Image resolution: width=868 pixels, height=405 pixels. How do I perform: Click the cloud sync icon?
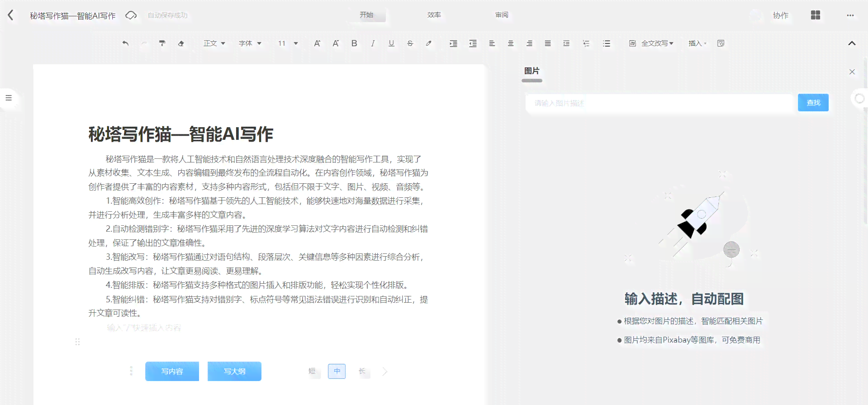131,15
